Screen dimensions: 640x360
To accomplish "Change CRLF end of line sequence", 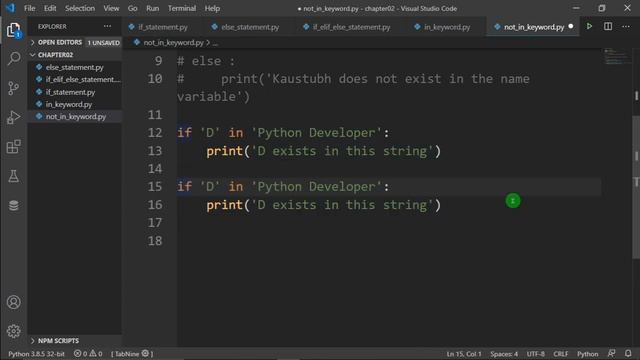I will click(560, 354).
